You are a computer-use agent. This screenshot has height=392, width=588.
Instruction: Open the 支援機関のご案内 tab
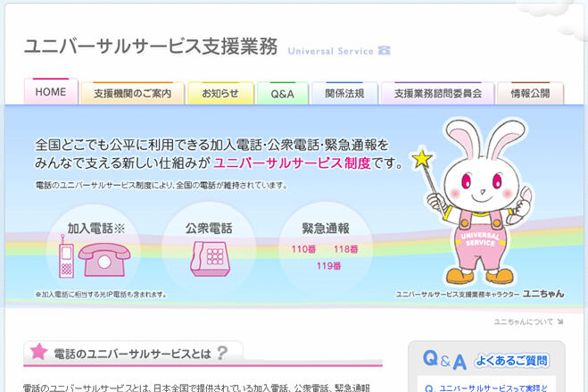click(x=133, y=93)
